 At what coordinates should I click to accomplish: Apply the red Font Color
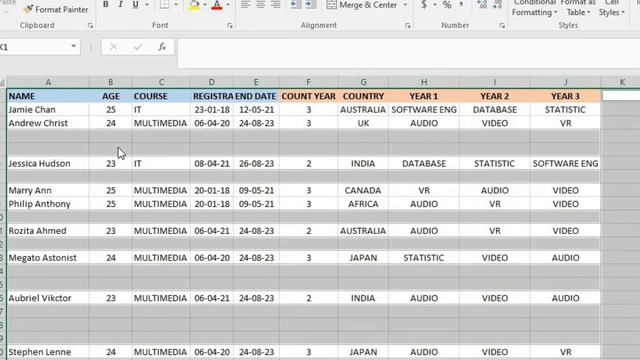click(217, 5)
